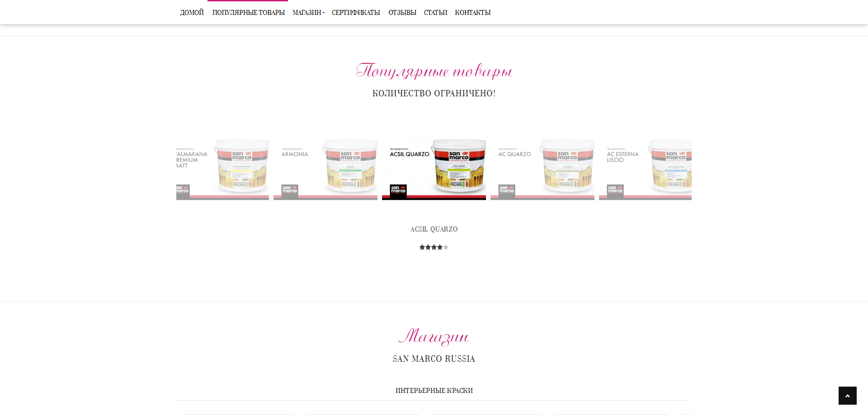
Task: Expand the МАГАЗИН dropdown menu
Action: tap(308, 13)
